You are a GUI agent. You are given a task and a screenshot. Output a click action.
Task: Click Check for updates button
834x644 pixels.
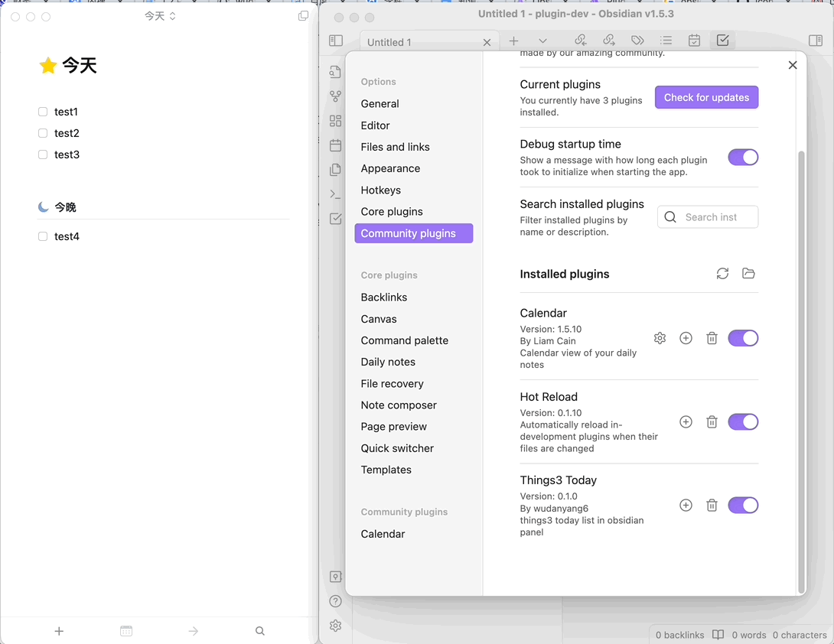pos(706,97)
